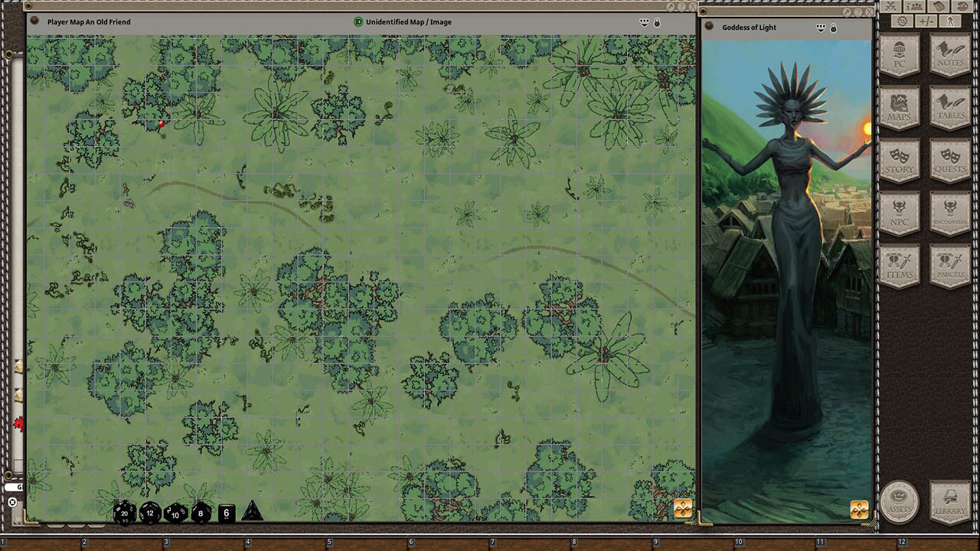Image resolution: width=980 pixels, height=551 pixels.
Task: Click the Assets round button
Action: [x=900, y=503]
